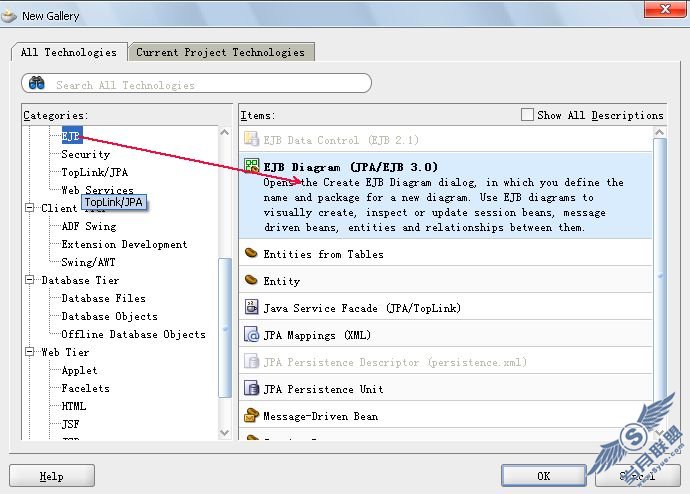Click the EJB Data Control item icon

tap(251, 139)
